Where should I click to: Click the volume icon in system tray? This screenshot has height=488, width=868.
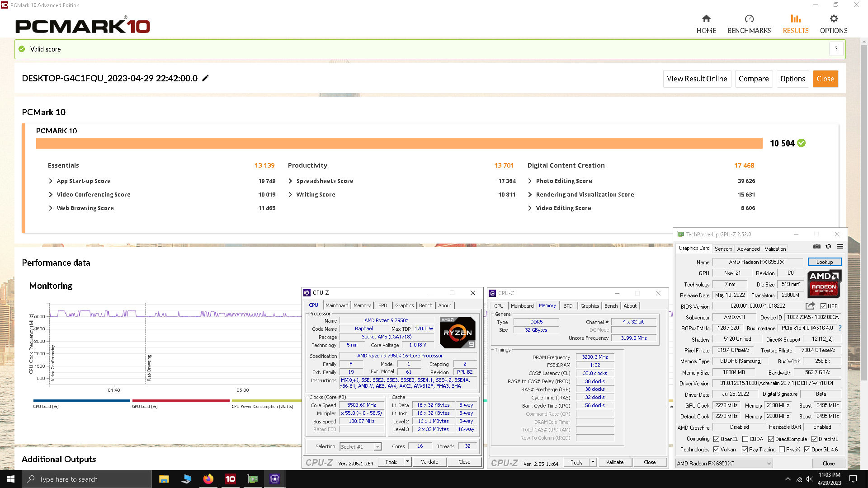pos(809,479)
